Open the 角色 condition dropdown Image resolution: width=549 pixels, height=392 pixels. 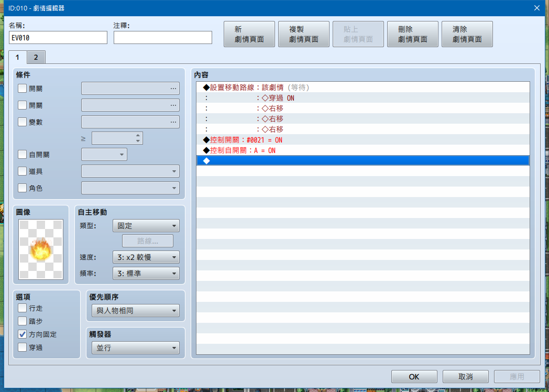(x=130, y=188)
